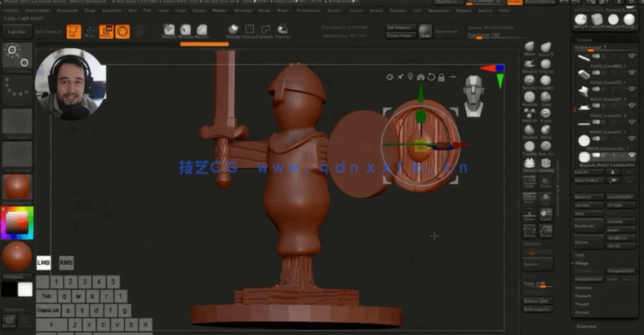Hide PM3D_Cube3D1_3 subtool with eye icon
The width and height of the screenshot is (644, 335).
pos(632,89)
